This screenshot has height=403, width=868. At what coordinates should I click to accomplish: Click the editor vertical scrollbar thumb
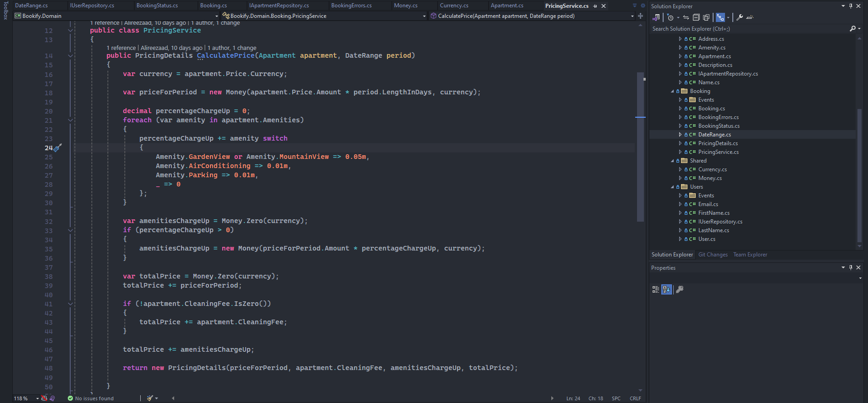tap(640, 147)
